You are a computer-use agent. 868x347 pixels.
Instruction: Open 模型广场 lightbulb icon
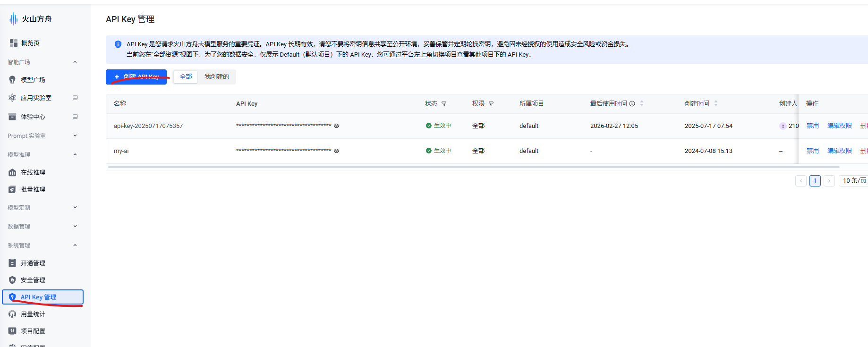pyautogui.click(x=12, y=80)
